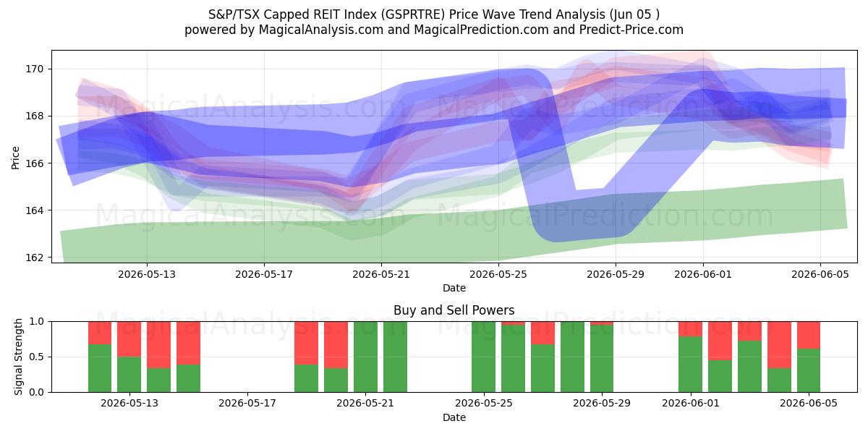
Task: Click the chart title mentioning GSPRTRE
Action: tap(434, 14)
